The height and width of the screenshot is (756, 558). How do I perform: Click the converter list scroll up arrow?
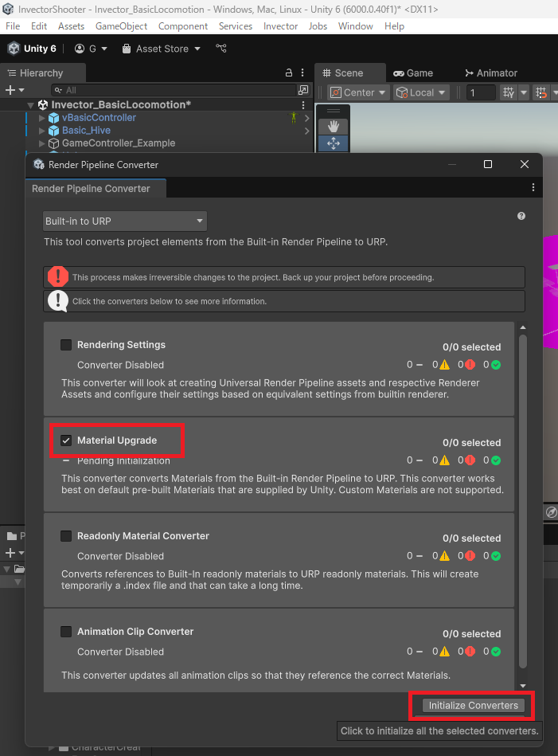pyautogui.click(x=523, y=328)
